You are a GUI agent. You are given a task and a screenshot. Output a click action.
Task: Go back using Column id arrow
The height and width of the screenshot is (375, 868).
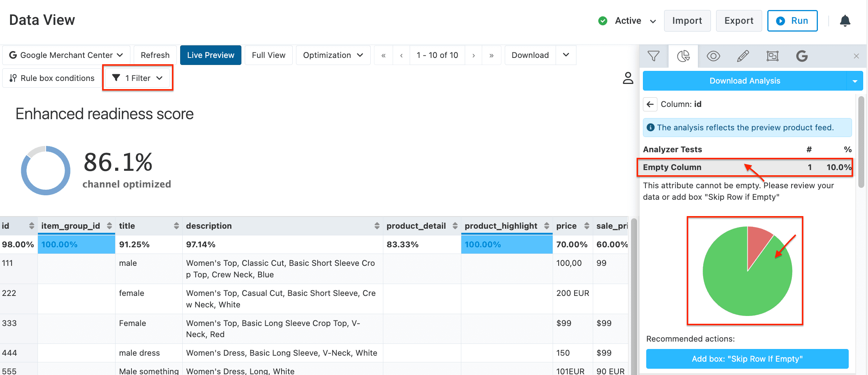(650, 104)
